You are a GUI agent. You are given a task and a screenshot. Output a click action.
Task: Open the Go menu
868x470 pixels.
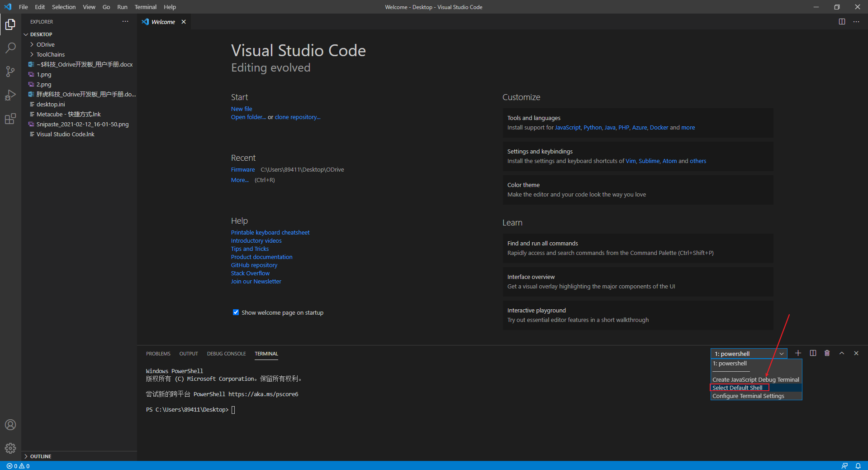click(106, 7)
